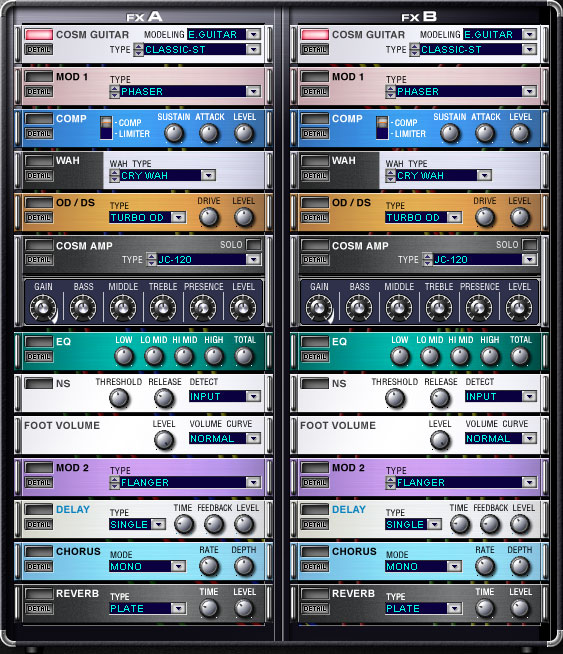Click the FX B OD/DS Drive knob
The height and width of the screenshot is (654, 563).
click(485, 217)
